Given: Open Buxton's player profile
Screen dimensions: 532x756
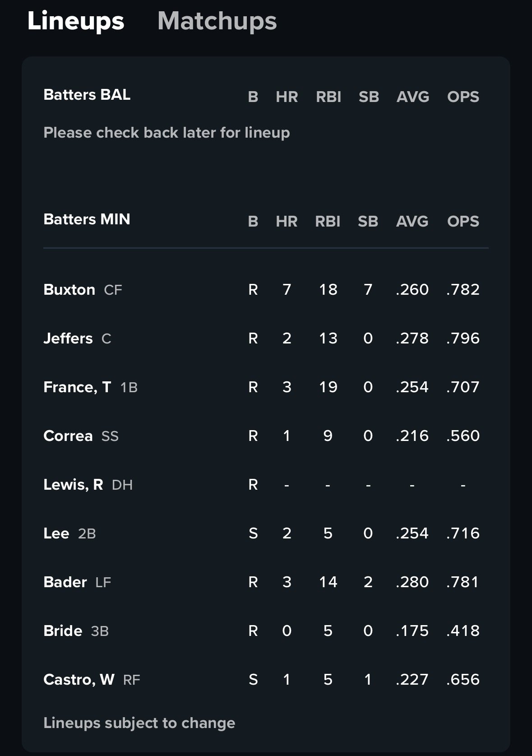Looking at the screenshot, I should click(x=69, y=290).
